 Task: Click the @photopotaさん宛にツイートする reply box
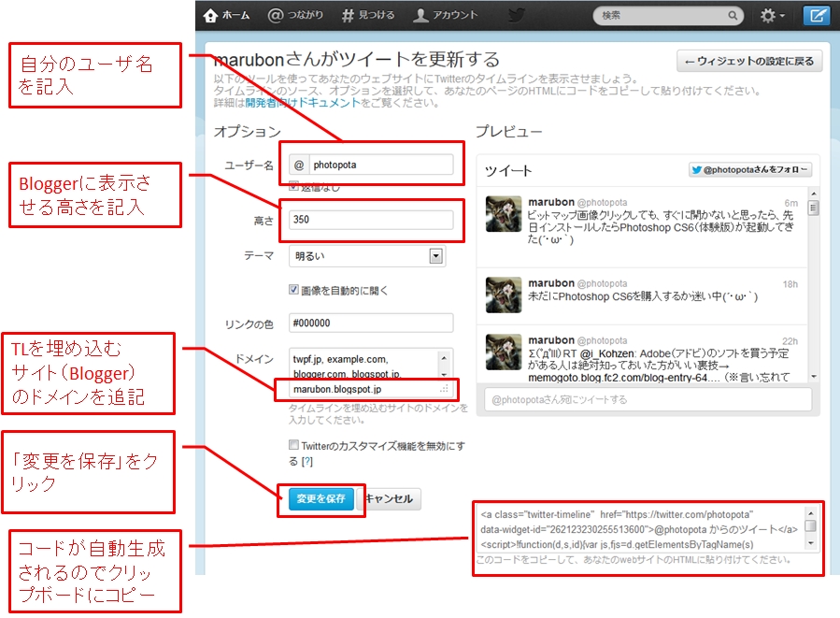coord(648,400)
